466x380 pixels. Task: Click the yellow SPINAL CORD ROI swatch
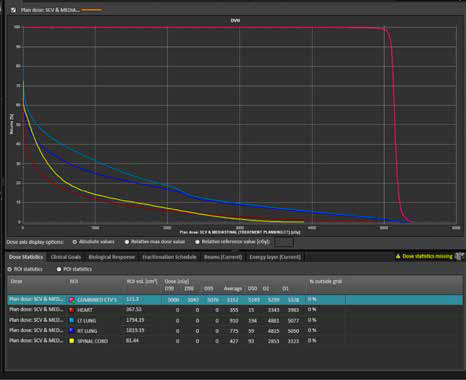click(72, 341)
